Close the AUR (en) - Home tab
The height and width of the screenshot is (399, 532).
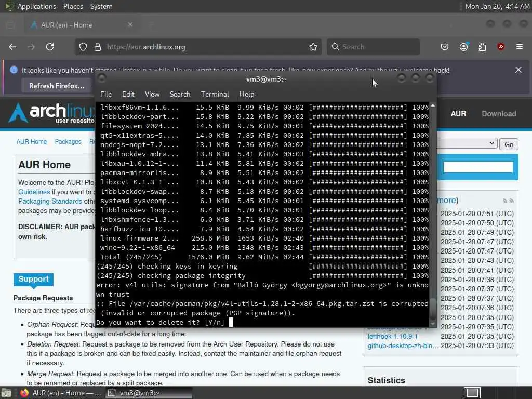click(x=130, y=24)
